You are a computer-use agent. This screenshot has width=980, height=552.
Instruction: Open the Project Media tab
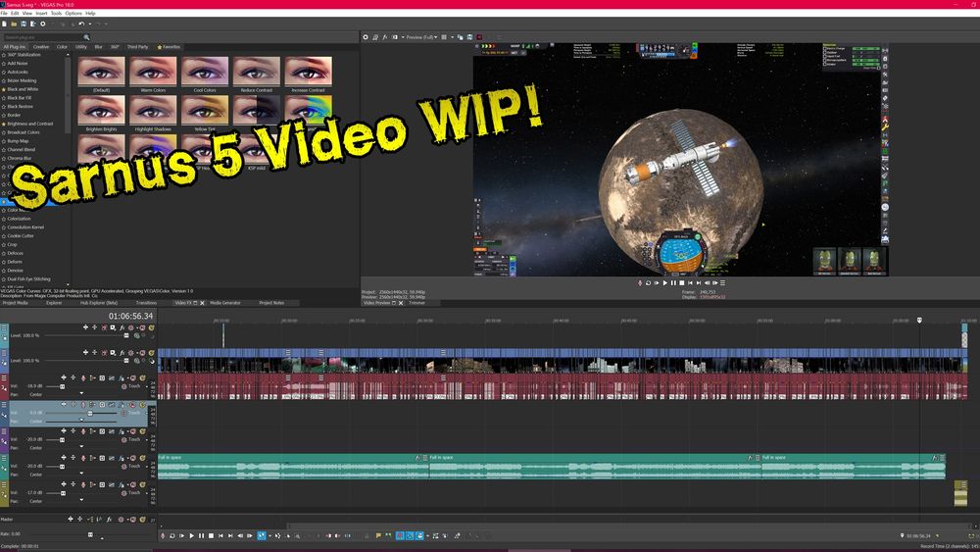pos(16,303)
